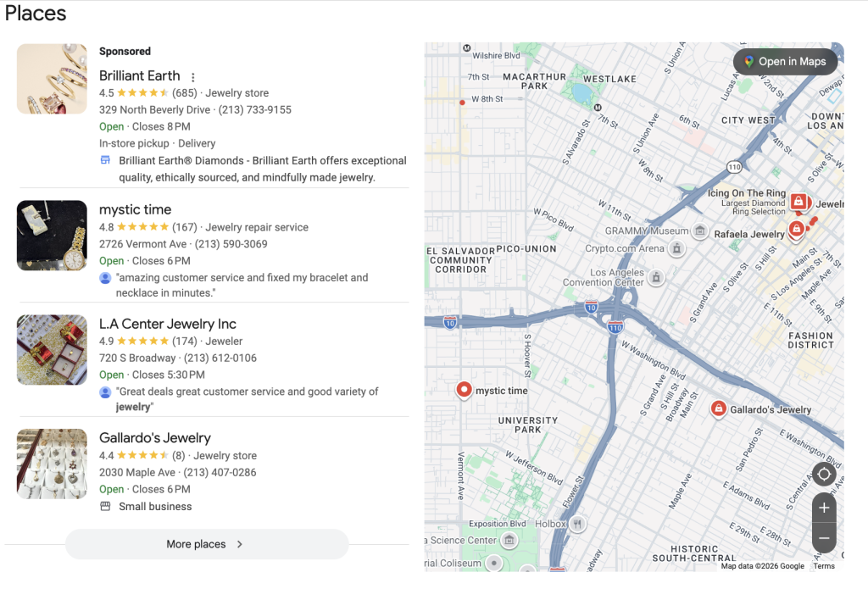Image resolution: width=868 pixels, height=589 pixels.
Task: Click the reviewer avatar on mystic time's review
Action: 105,277
